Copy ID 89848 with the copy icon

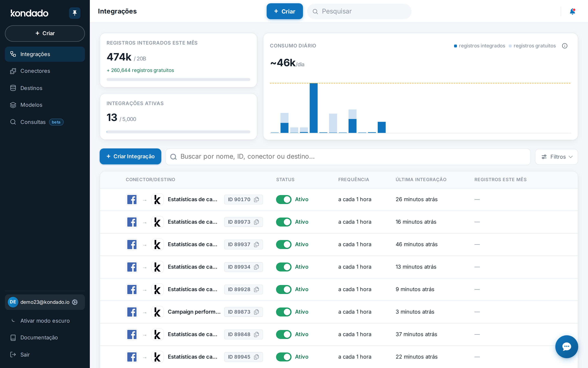click(x=256, y=334)
